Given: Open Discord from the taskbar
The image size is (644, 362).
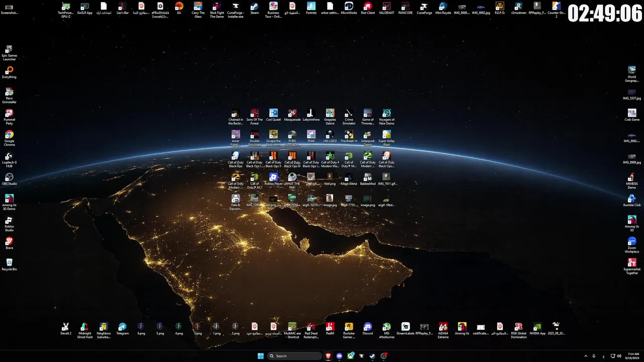Looking at the screenshot, I should (340, 356).
